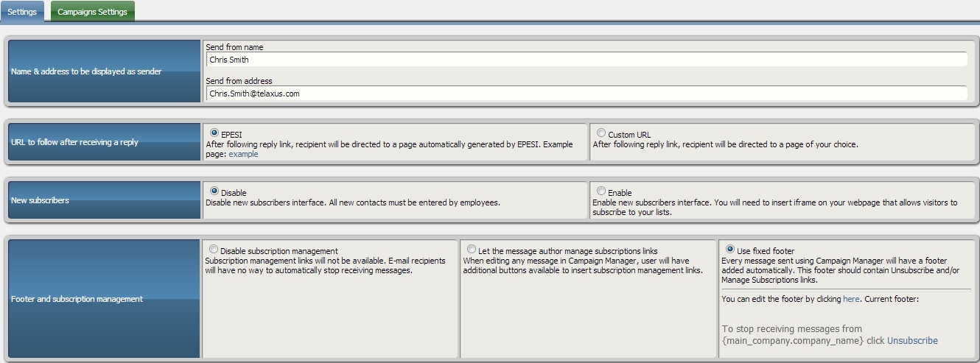Click the Send from address field
This screenshot has width=980, height=363.
coord(587,94)
